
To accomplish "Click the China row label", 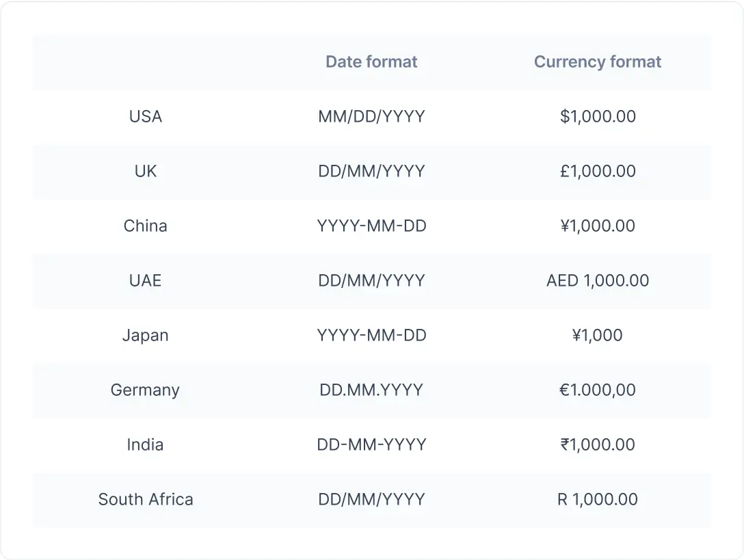I will pos(146,226).
